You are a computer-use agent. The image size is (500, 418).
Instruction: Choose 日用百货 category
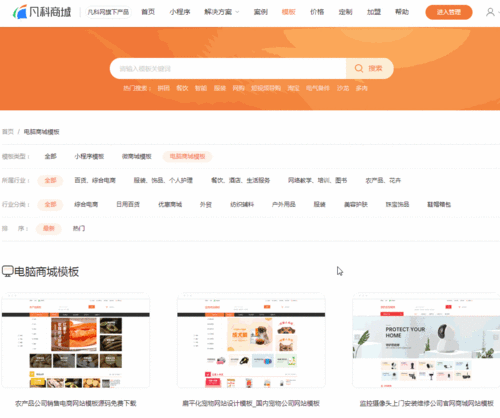128,204
